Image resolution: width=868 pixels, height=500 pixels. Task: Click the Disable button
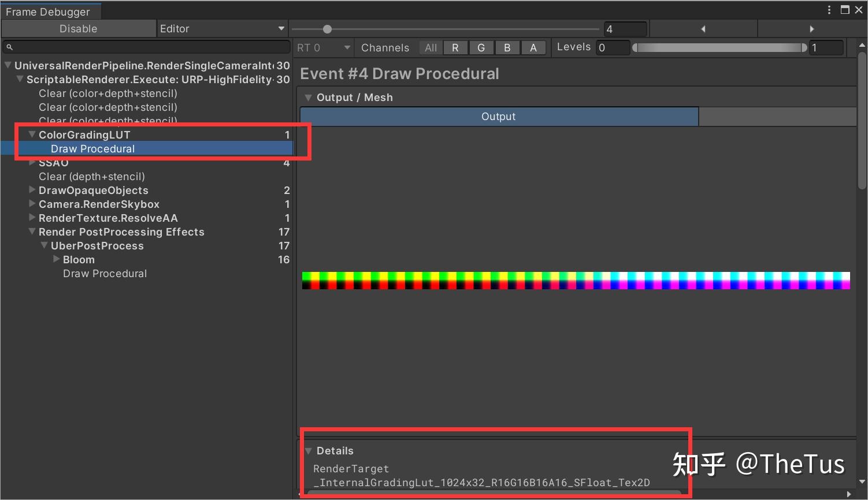tap(78, 28)
